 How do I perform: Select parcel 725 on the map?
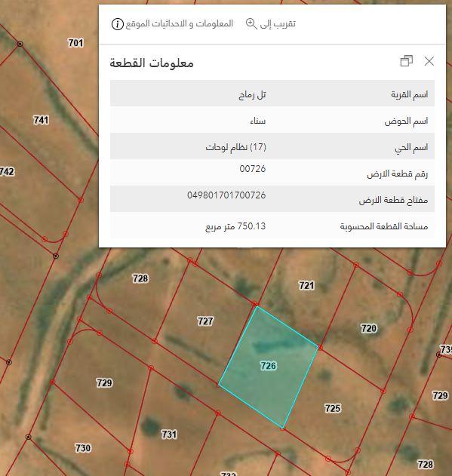[333, 408]
